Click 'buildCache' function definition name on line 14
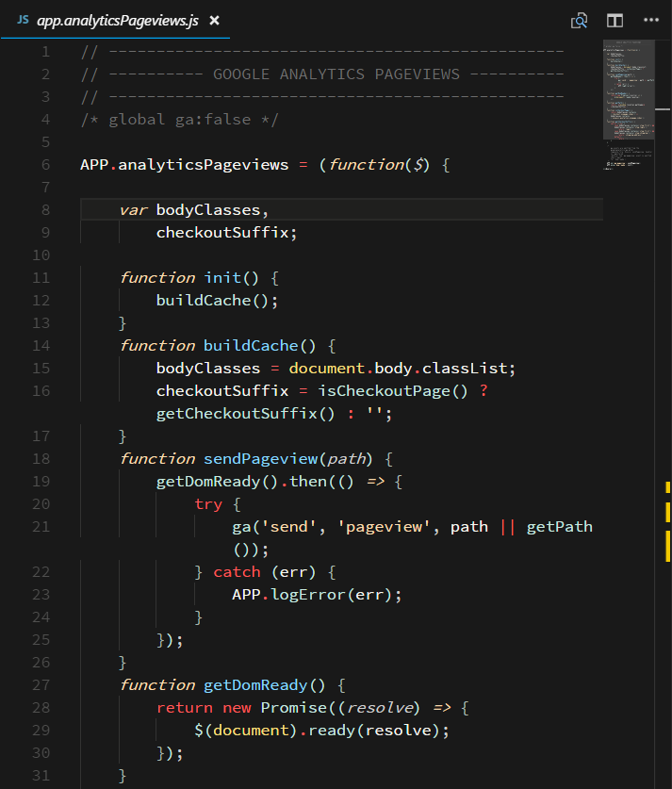 (251, 346)
